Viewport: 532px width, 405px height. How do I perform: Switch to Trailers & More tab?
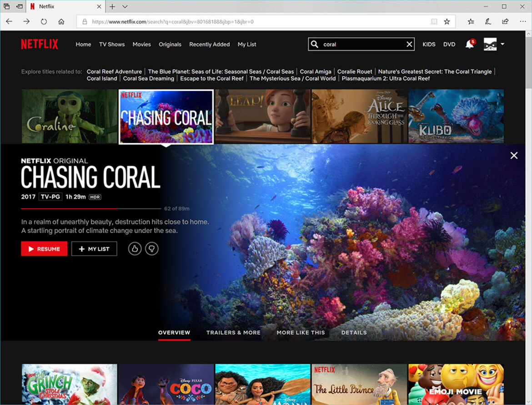coord(233,333)
